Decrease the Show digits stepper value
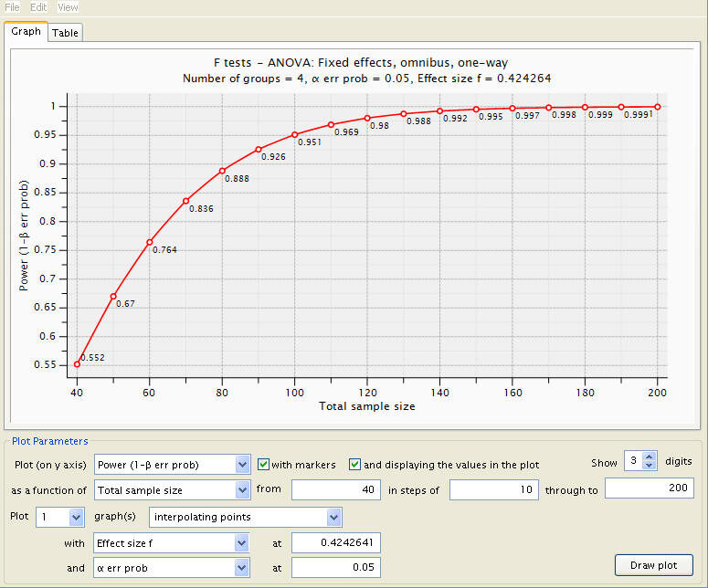The width and height of the screenshot is (708, 588). (x=650, y=466)
